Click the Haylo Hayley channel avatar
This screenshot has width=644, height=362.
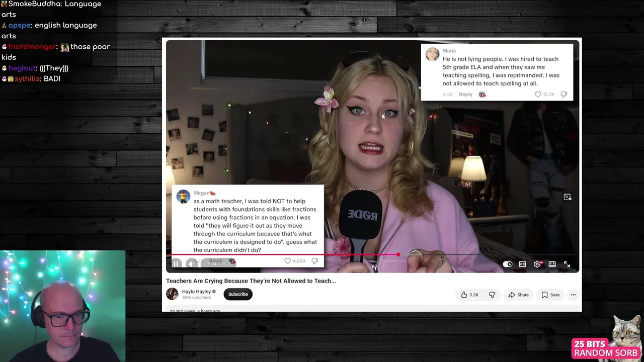172,294
